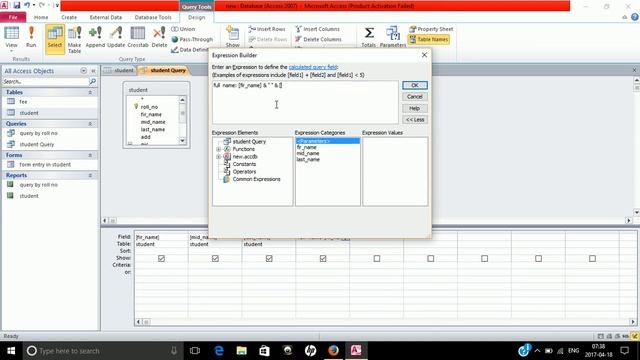Collapse the Tables group
Viewport: 640px width, 360px height.
pos(90,93)
